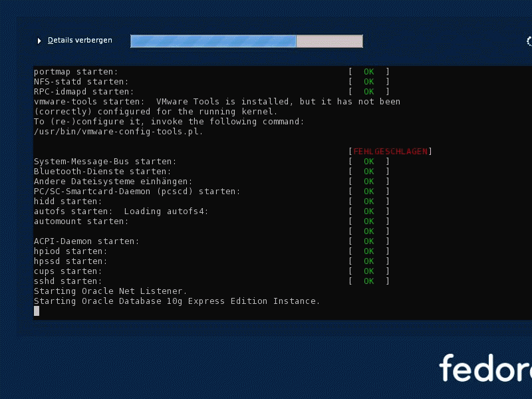Select the "RPC-idmapd starten:" line
Screen dimensions: 532x399
(x=84, y=92)
